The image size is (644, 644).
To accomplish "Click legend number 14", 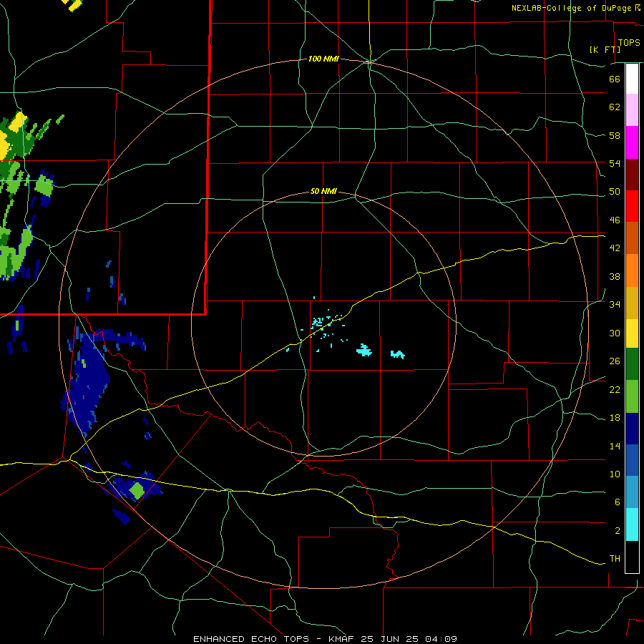I will pos(615,446).
